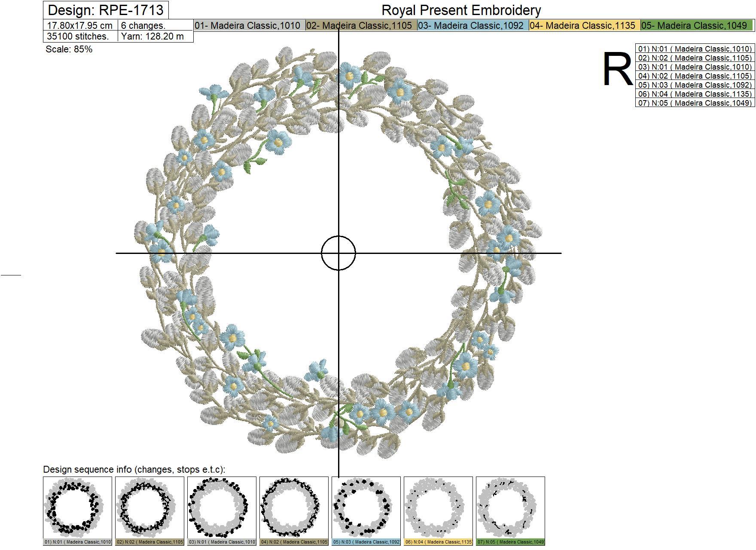Pick the 03 Madeira Classic 1092 blue swatch

[472, 26]
